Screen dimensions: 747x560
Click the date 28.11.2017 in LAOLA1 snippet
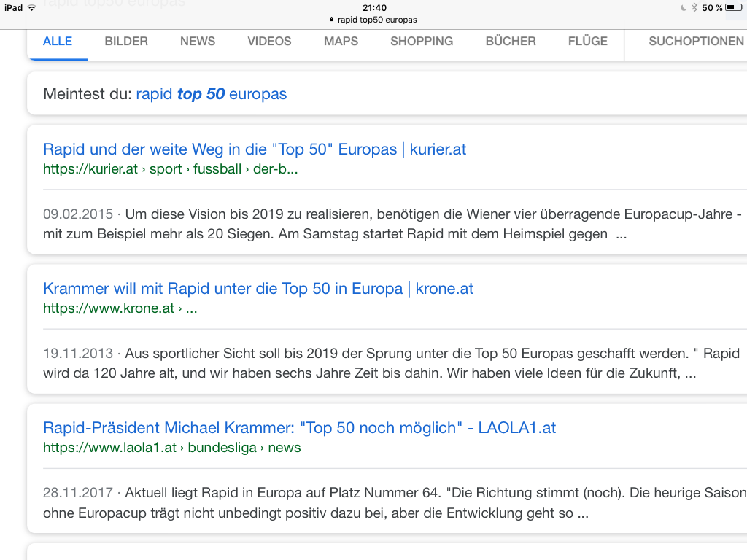pyautogui.click(x=78, y=492)
